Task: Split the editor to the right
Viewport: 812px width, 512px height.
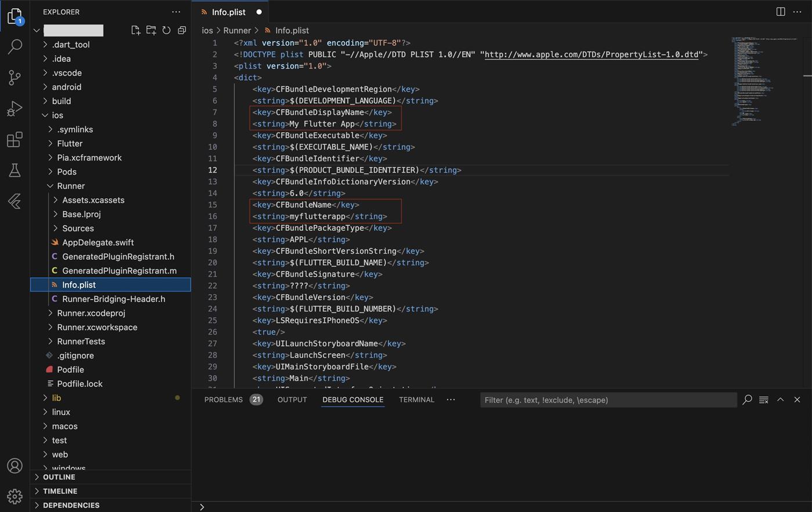Action: point(781,12)
